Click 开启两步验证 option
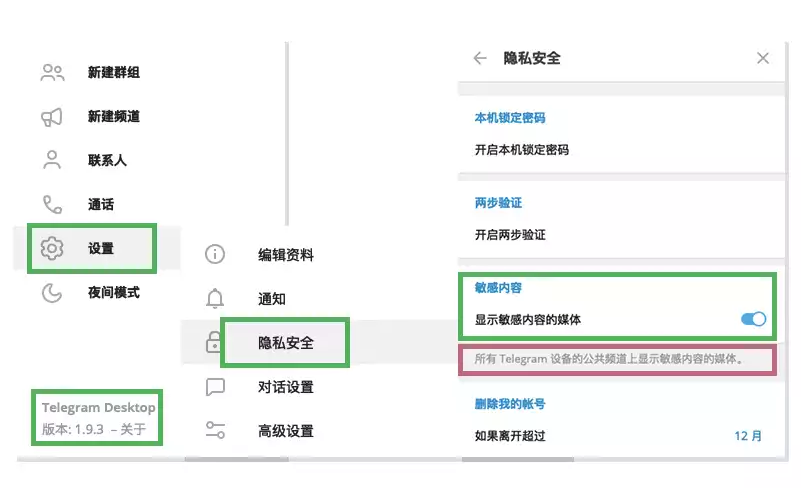This screenshot has width=801, height=488. (x=510, y=235)
